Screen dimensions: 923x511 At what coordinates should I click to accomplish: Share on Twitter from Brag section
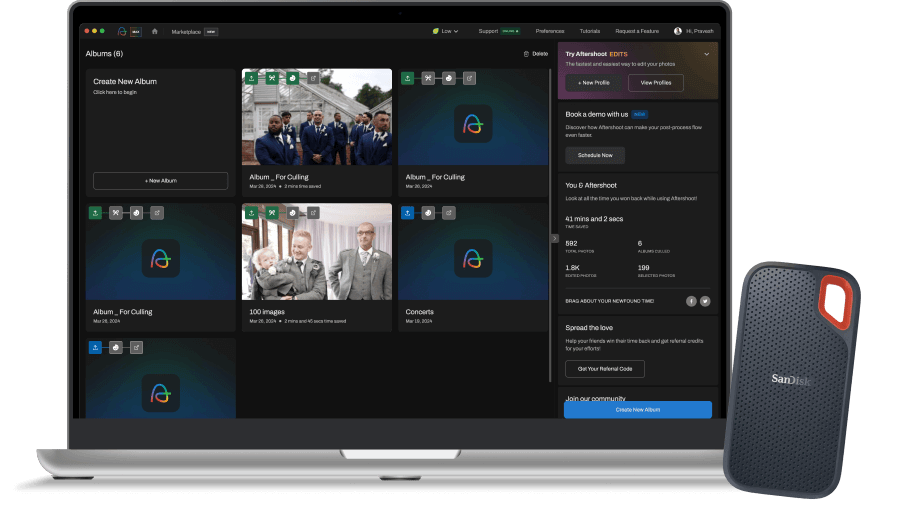pos(705,301)
